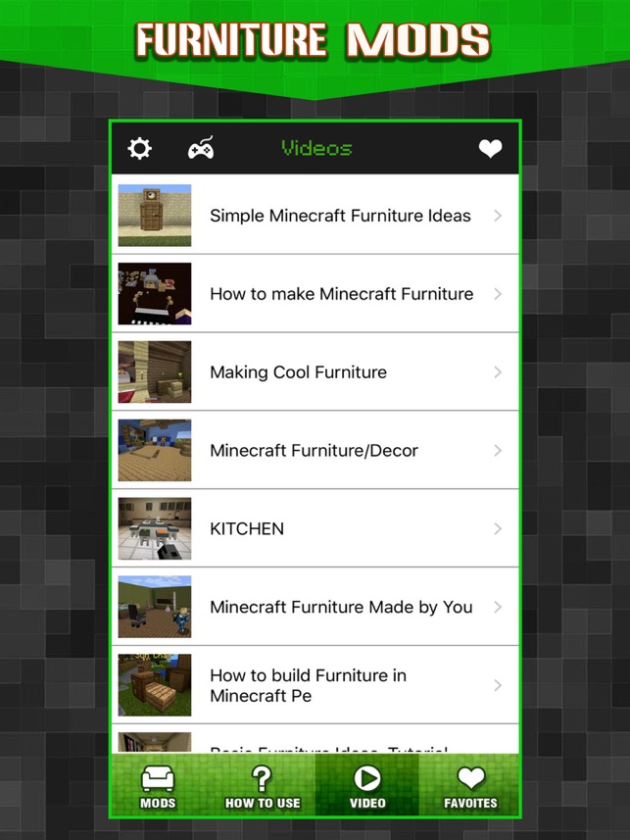630x840 pixels.
Task: Click thumbnail for How to make Minecraft Furniture
Action: 154,294
